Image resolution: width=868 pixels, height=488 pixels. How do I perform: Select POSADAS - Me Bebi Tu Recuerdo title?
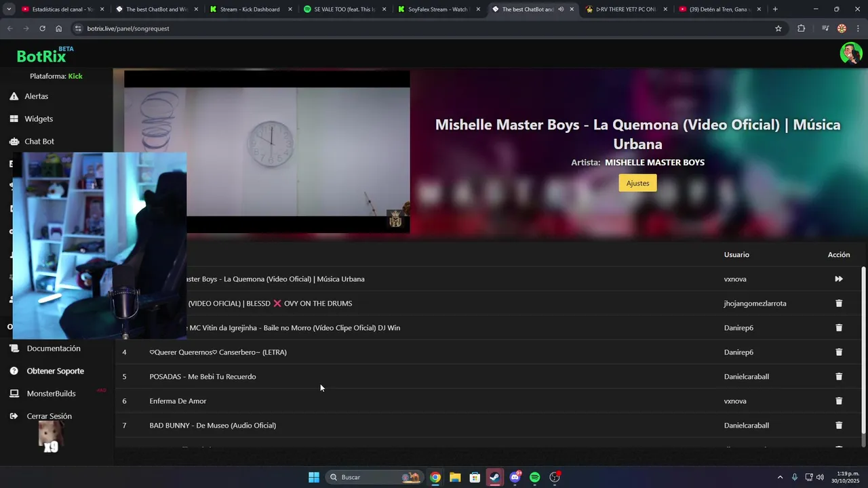[203, 376]
